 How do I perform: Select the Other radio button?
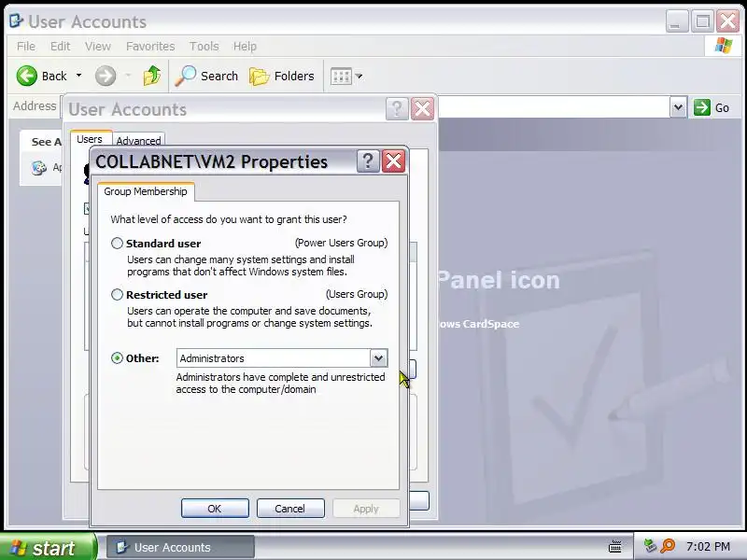coord(117,358)
